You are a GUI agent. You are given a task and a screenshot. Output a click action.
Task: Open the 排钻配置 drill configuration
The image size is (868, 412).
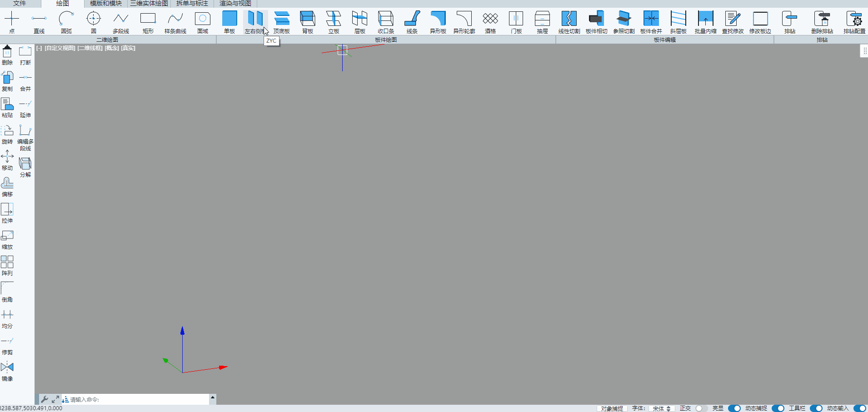854,22
